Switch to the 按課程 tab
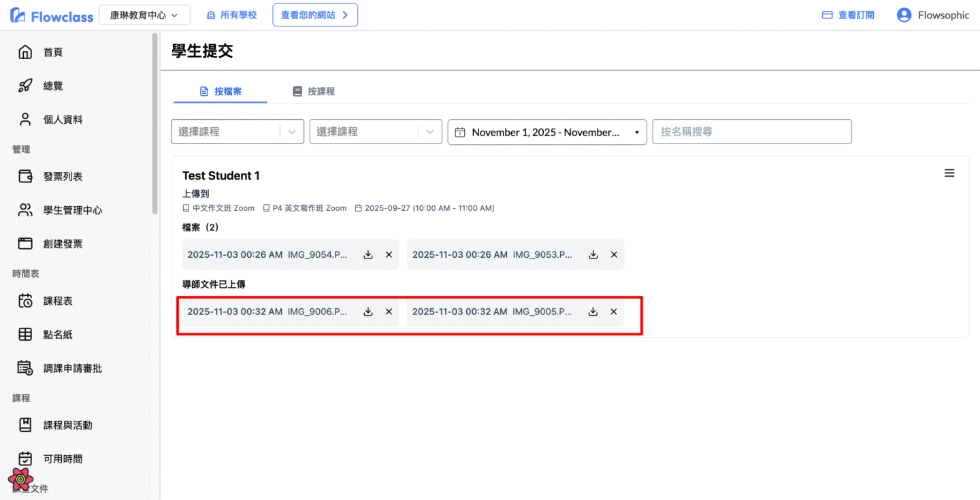 [314, 91]
